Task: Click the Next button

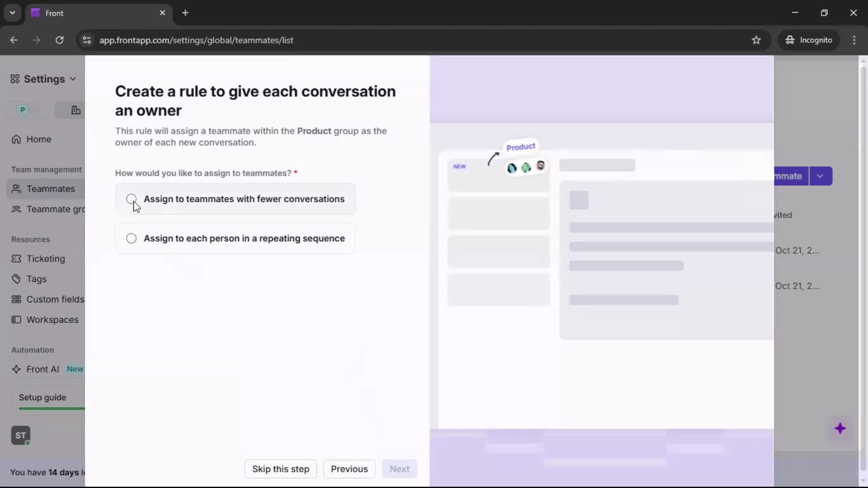Action: (x=399, y=469)
